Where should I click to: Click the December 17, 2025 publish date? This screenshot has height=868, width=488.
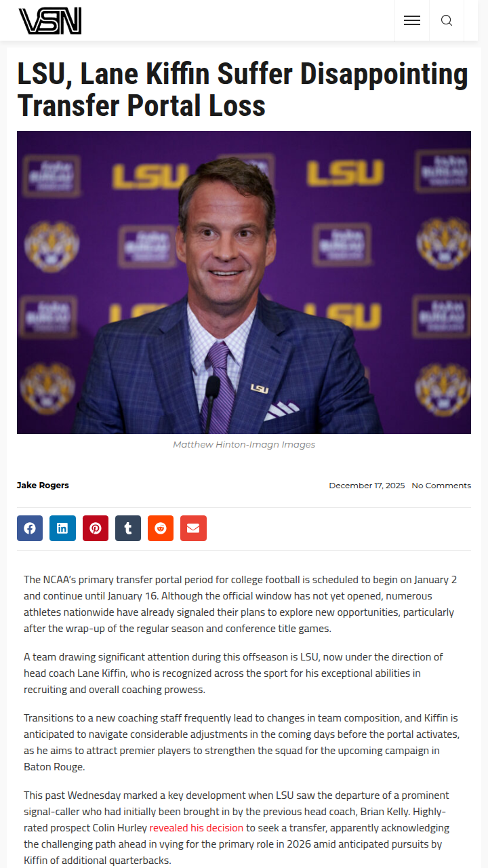click(367, 486)
